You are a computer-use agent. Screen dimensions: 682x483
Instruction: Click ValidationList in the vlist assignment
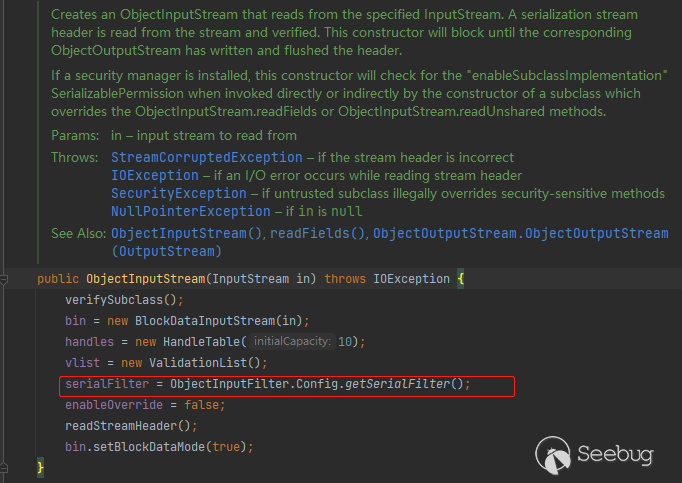pyautogui.click(x=198, y=363)
